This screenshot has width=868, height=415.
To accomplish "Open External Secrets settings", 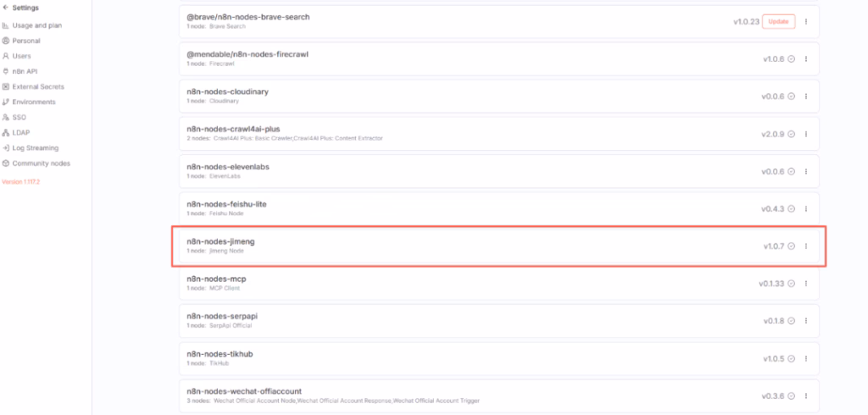I will coord(37,86).
